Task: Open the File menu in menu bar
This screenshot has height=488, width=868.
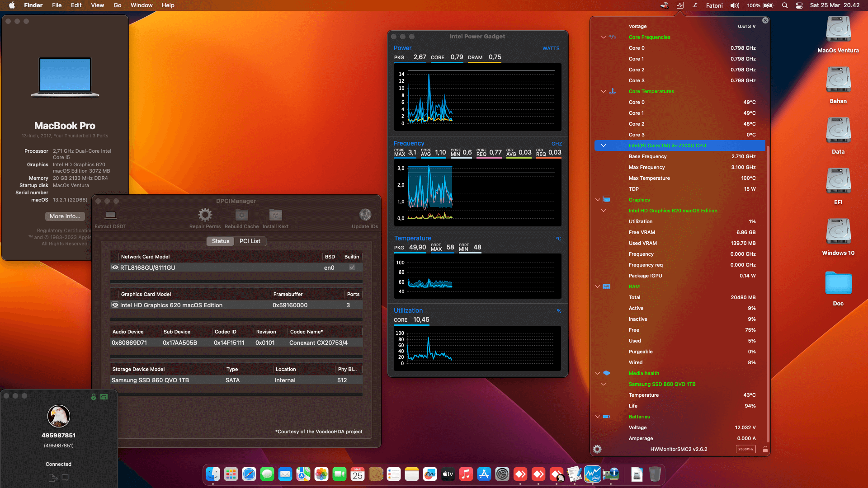Action: (x=57, y=5)
